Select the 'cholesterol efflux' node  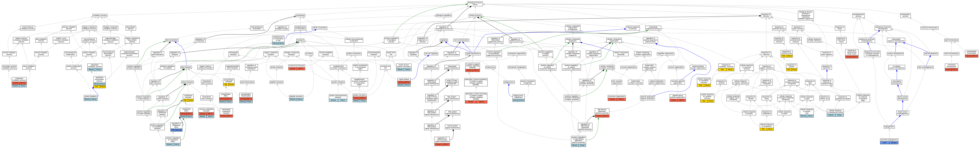[x=186, y=113]
